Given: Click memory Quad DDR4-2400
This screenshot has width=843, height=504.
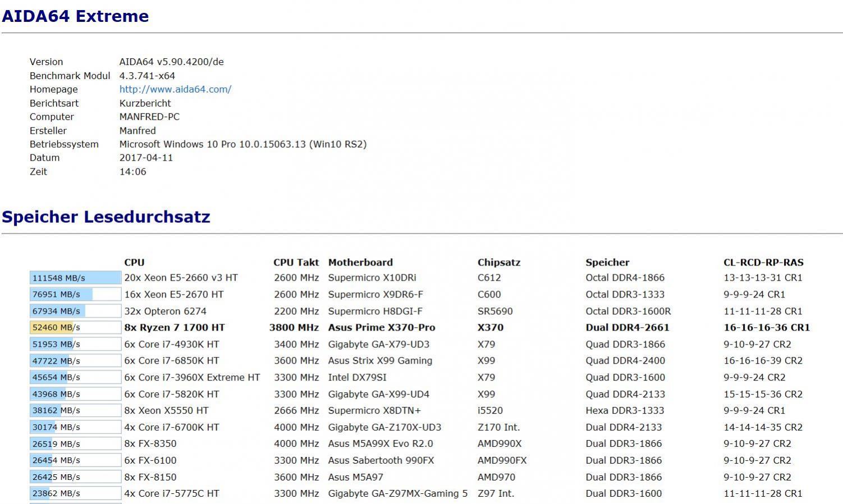Looking at the screenshot, I should point(625,361).
